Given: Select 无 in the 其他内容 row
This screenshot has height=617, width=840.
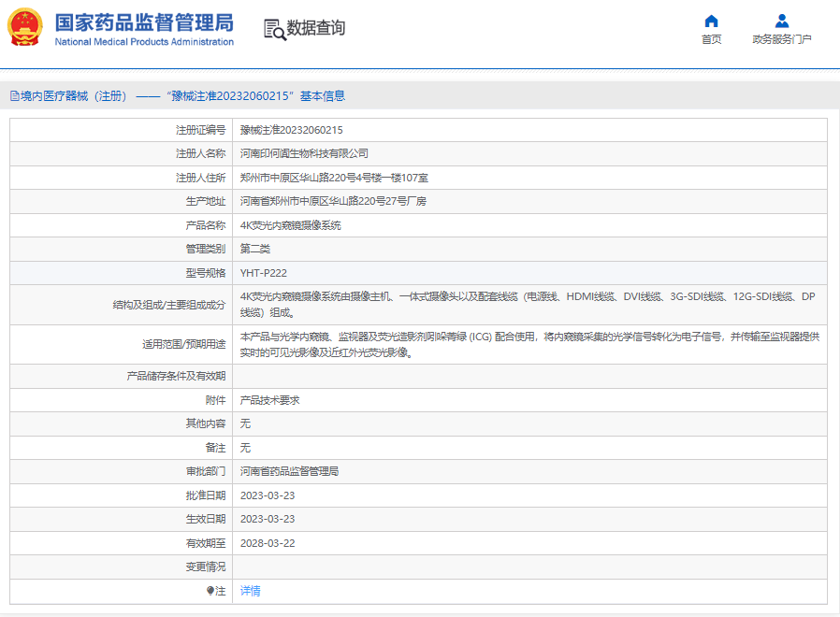Looking at the screenshot, I should click(245, 423).
